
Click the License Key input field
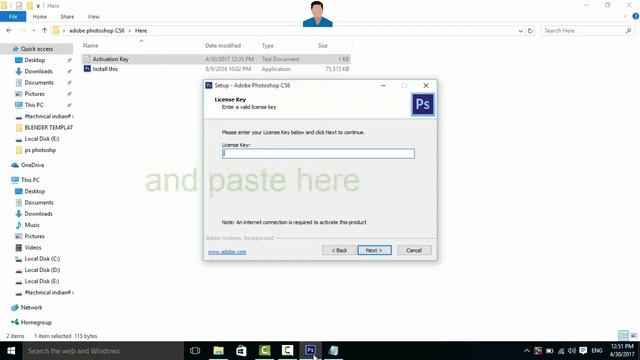318,153
